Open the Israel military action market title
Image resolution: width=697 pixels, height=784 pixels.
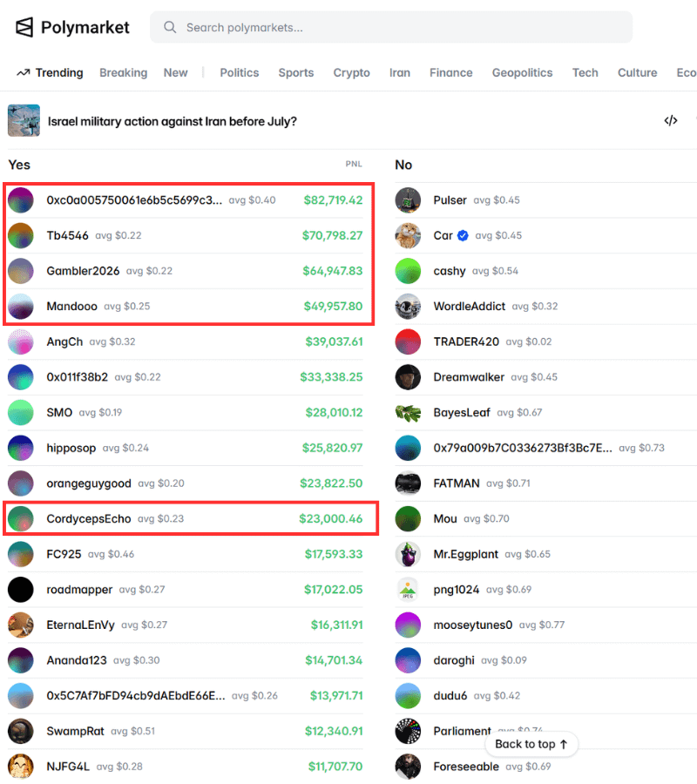coord(173,121)
